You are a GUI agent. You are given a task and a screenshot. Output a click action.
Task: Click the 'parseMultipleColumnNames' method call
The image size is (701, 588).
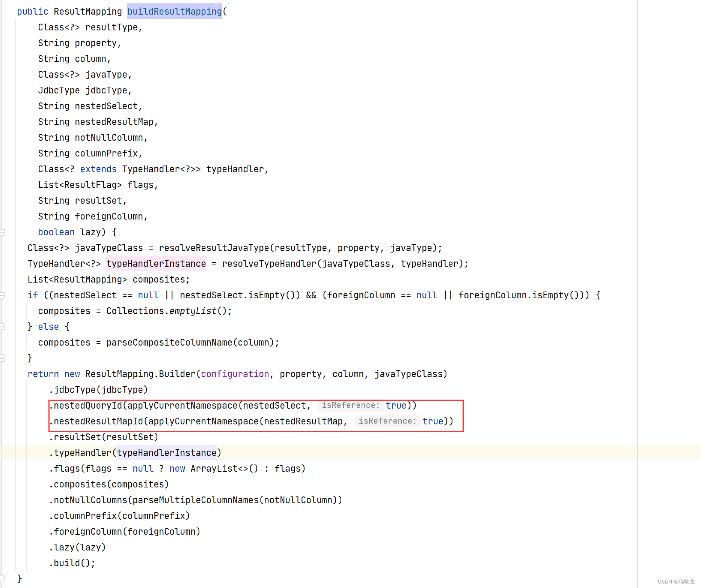click(196, 500)
